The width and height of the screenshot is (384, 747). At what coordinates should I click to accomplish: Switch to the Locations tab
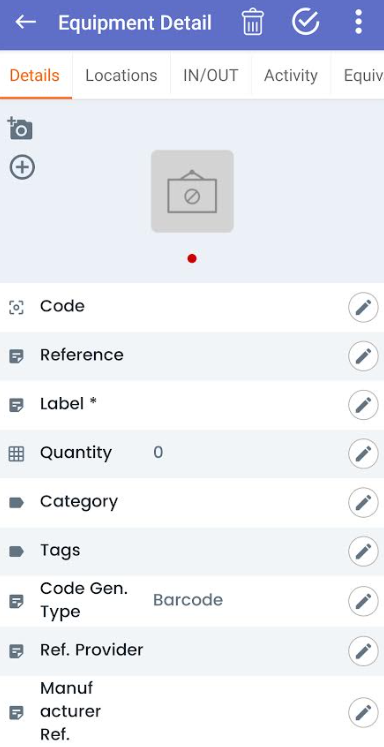click(x=121, y=75)
